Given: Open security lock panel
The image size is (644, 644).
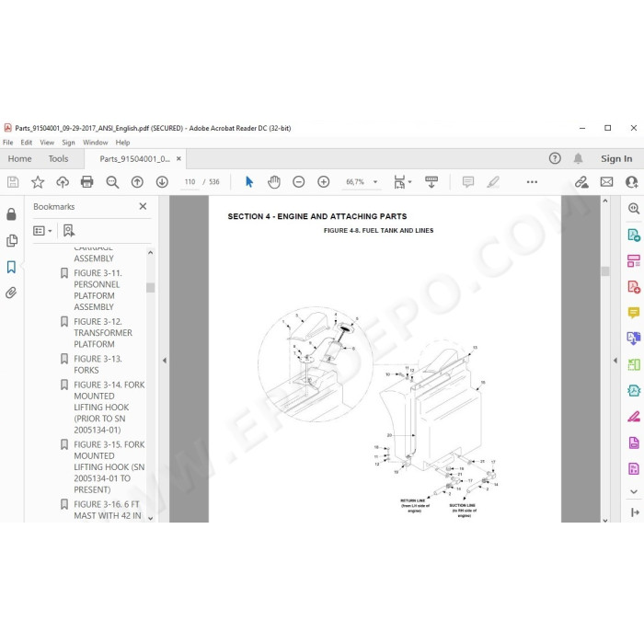Looking at the screenshot, I should pos(11,214).
